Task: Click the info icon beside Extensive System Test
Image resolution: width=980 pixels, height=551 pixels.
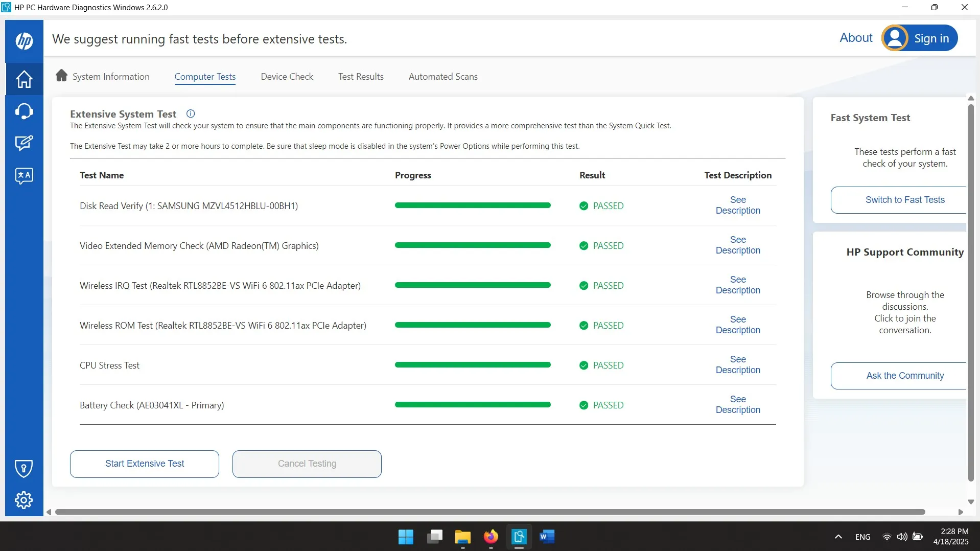Action: [191, 114]
